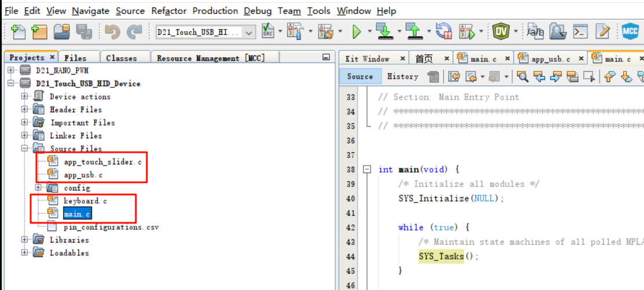Click the Debug Main Project icon
This screenshot has height=290, width=644.
point(468,32)
